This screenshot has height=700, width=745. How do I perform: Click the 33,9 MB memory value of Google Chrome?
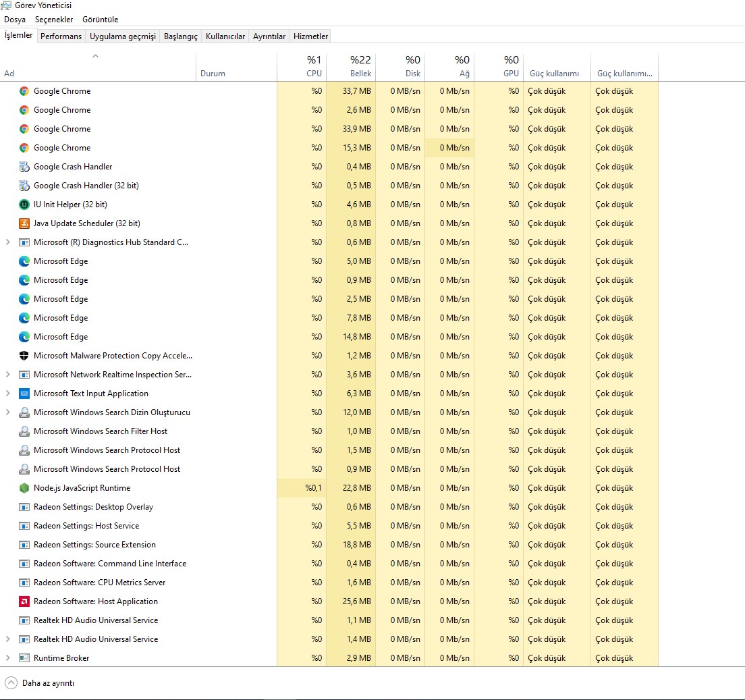(357, 129)
